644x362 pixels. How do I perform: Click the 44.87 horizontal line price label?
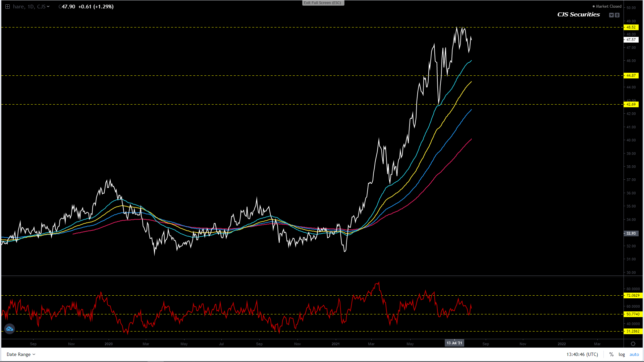click(x=631, y=76)
